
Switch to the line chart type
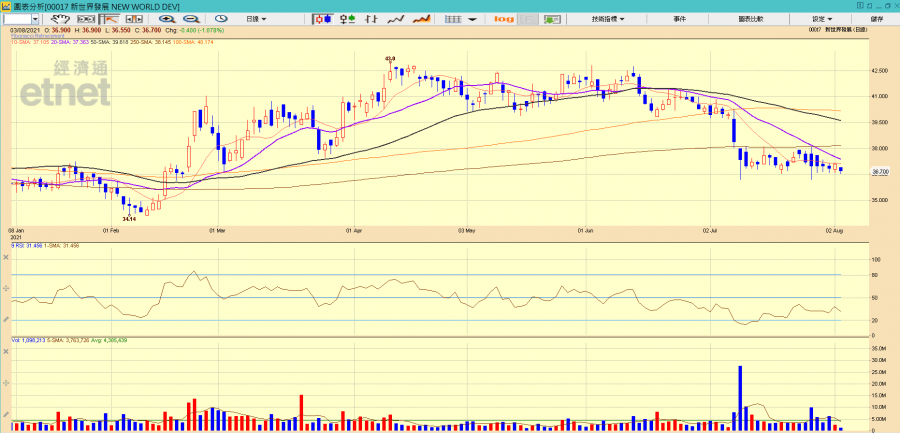pos(395,19)
